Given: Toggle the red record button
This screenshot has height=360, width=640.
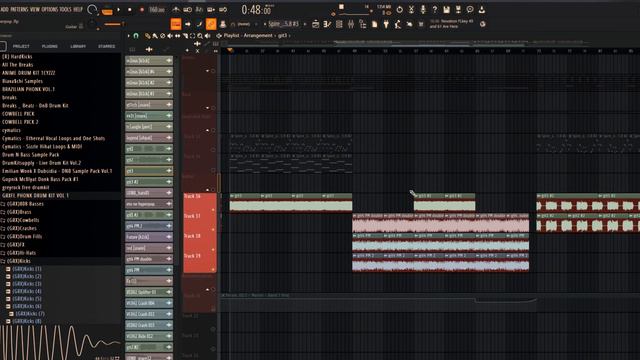Looking at the screenshot, I should (x=142, y=9).
